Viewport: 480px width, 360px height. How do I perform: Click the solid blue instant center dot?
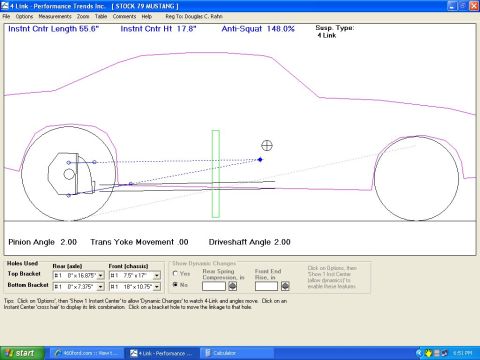point(260,160)
